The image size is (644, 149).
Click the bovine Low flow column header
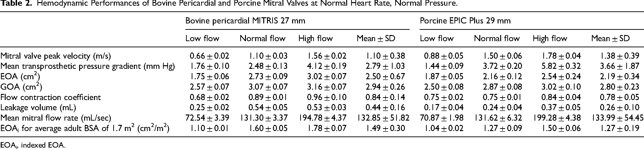202,39
